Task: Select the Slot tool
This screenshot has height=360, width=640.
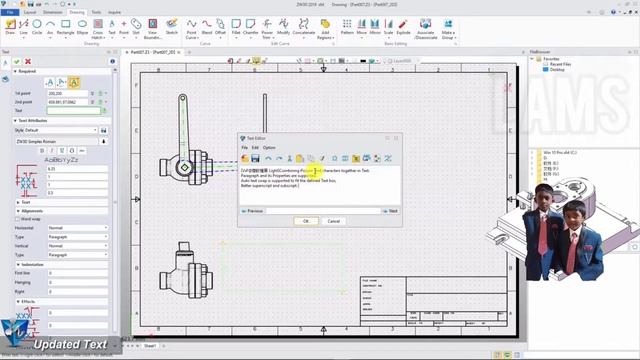Action: coord(136,27)
